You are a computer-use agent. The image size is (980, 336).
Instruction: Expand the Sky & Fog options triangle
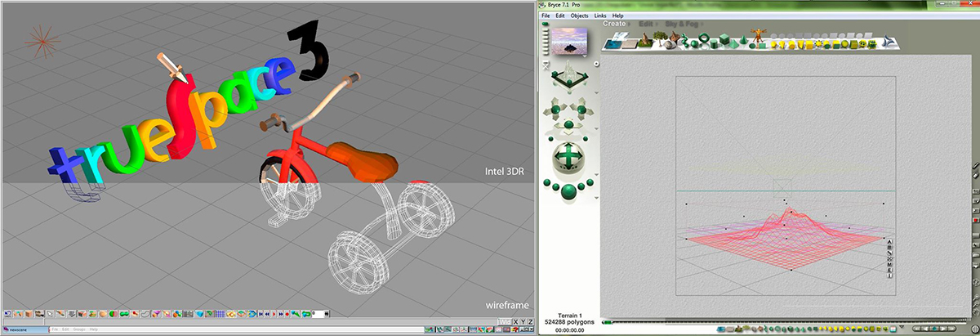coord(702,24)
